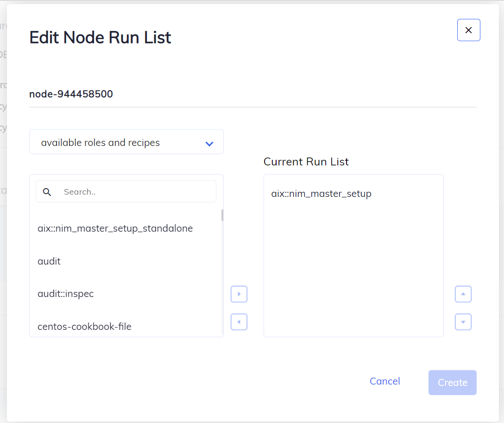The width and height of the screenshot is (504, 423).
Task: Select the audit::inspec recipe
Action: pyautogui.click(x=66, y=293)
